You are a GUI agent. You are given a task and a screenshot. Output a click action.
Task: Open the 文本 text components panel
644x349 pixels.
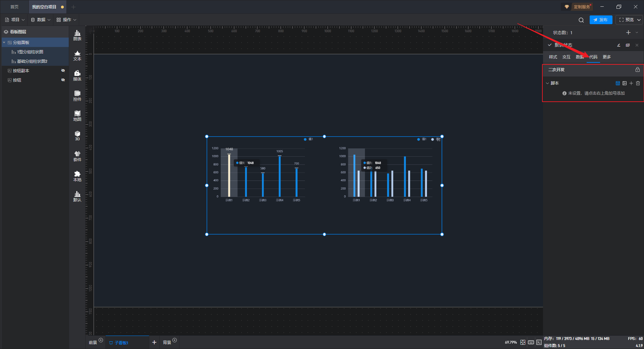point(77,55)
